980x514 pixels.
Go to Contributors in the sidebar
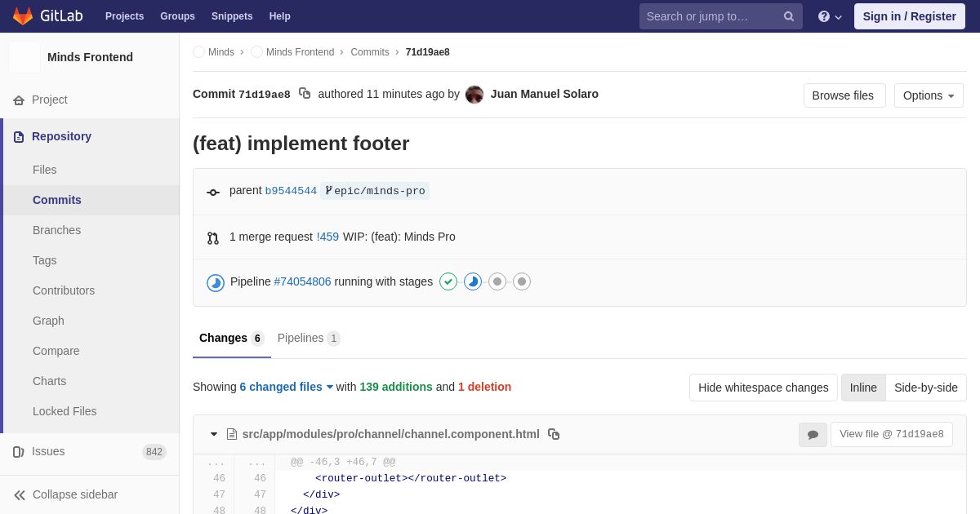tap(64, 290)
